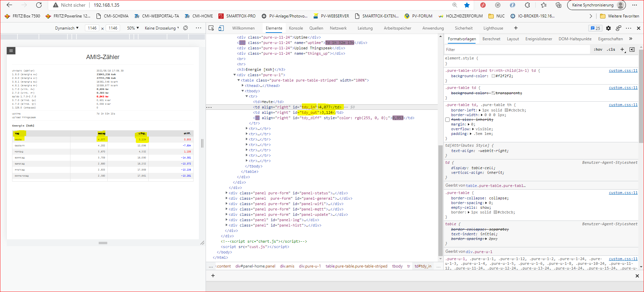Screen dimensions: 644x292
Task: Open the AMIS page hamburger menu
Action: [x=11, y=51]
